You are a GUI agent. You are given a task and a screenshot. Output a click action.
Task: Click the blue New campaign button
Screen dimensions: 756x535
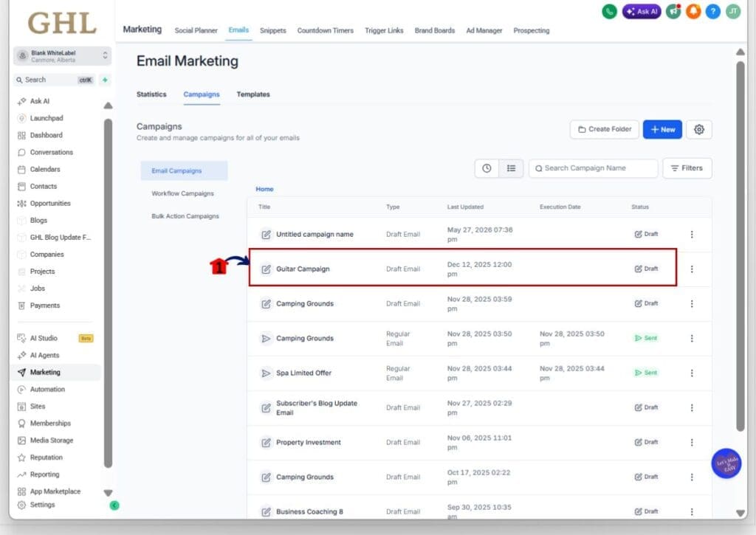662,129
